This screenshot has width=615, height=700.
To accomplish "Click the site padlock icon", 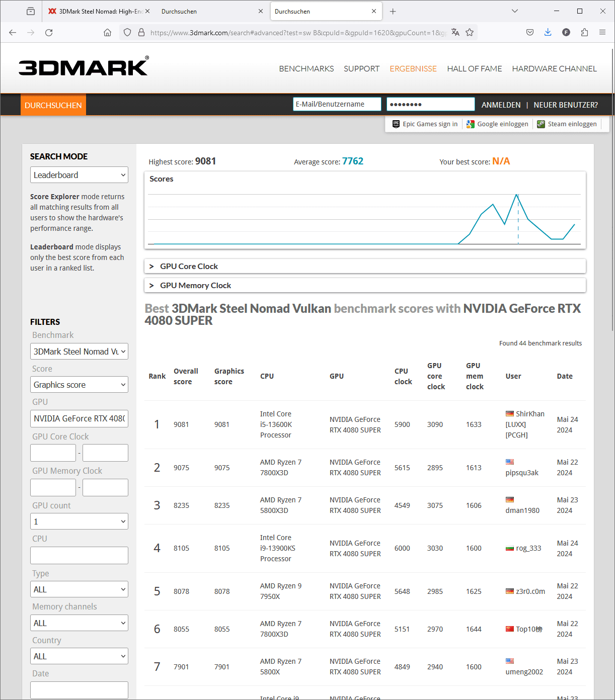I will pos(141,32).
